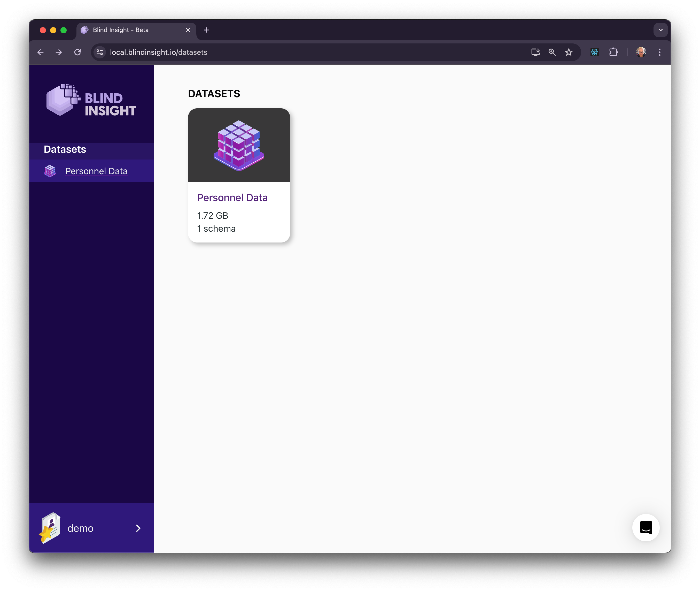Bookmark this page with the star icon
700x591 pixels.
569,52
